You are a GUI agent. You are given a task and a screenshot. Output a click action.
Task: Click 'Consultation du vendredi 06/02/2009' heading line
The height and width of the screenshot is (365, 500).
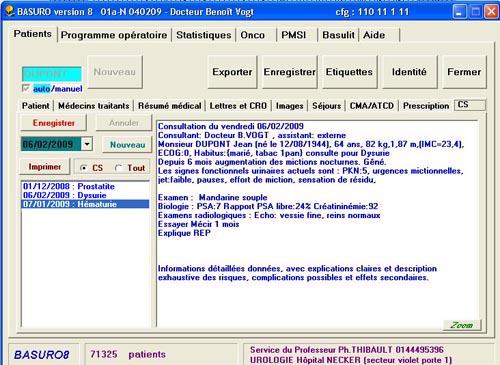(231, 126)
